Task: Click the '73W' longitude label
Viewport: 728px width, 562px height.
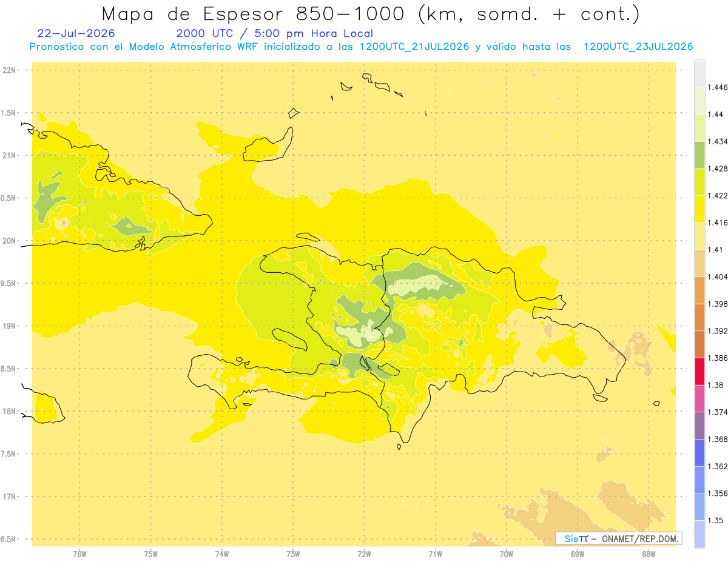Action: 293,554
